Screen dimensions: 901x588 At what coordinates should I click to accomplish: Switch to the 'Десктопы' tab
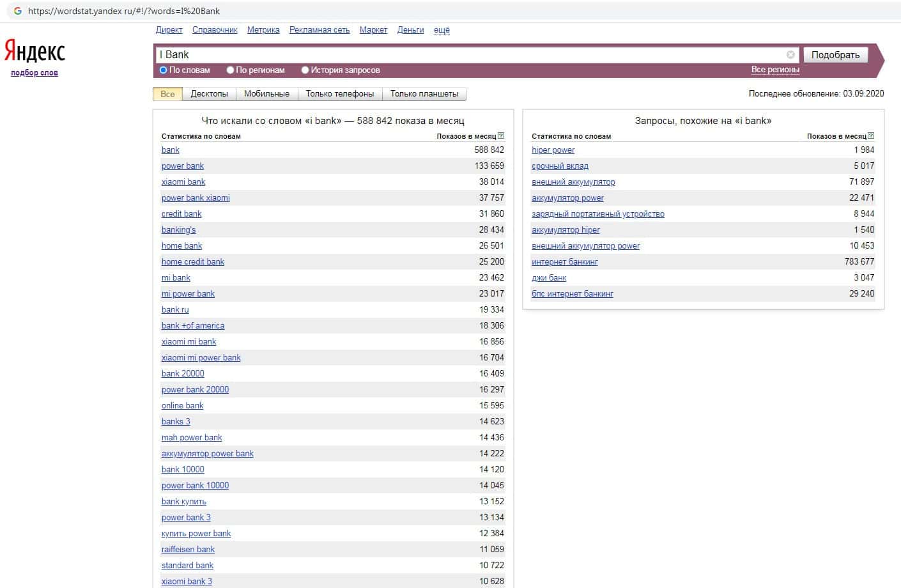pos(209,94)
